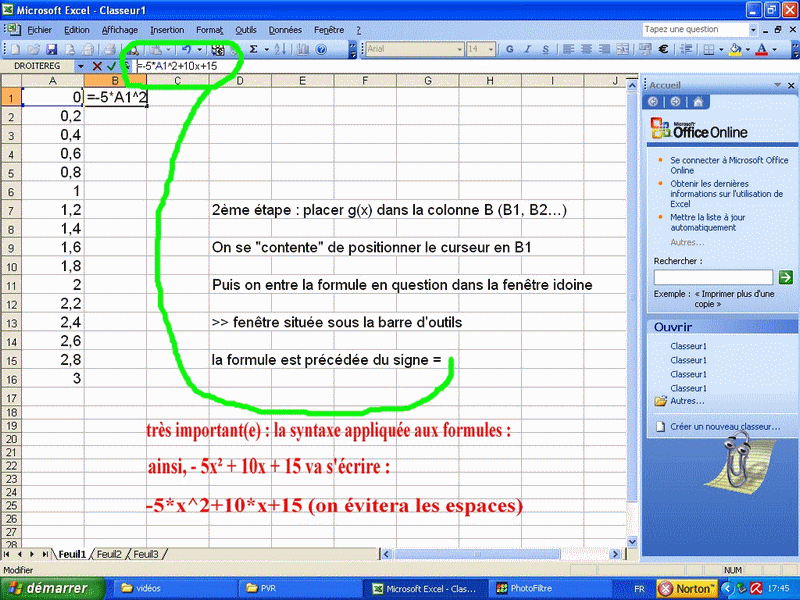Open the AutoSum functions dropdown arrow

(266, 49)
